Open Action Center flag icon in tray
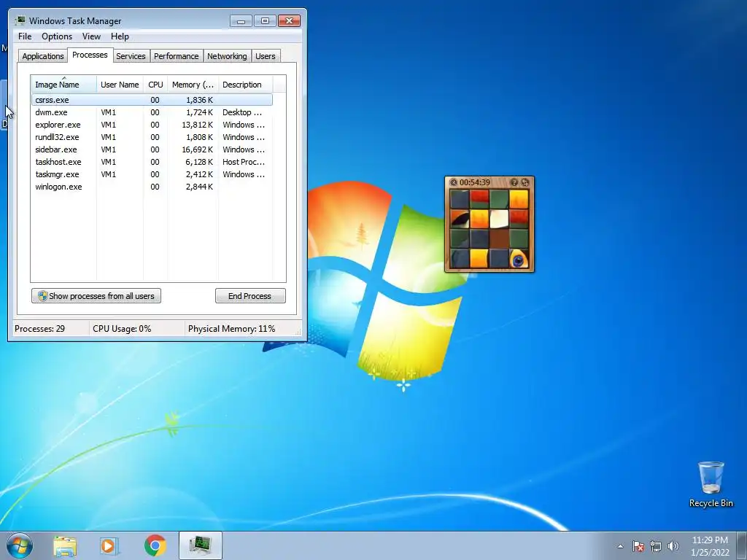The height and width of the screenshot is (560, 747). pyautogui.click(x=638, y=546)
